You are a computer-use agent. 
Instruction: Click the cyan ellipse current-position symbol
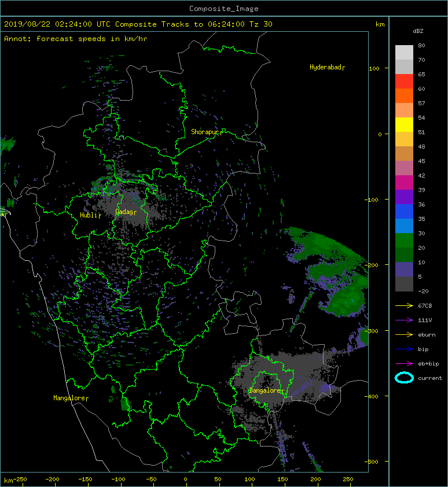404,378
